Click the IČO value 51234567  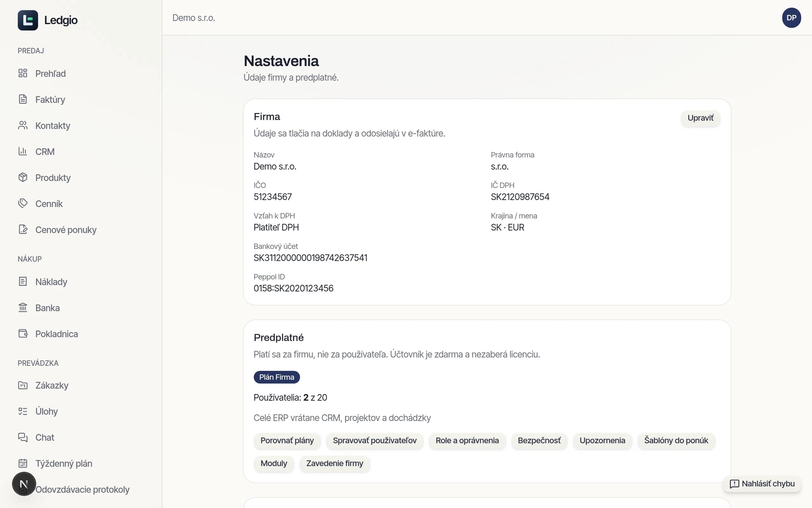pos(272,197)
